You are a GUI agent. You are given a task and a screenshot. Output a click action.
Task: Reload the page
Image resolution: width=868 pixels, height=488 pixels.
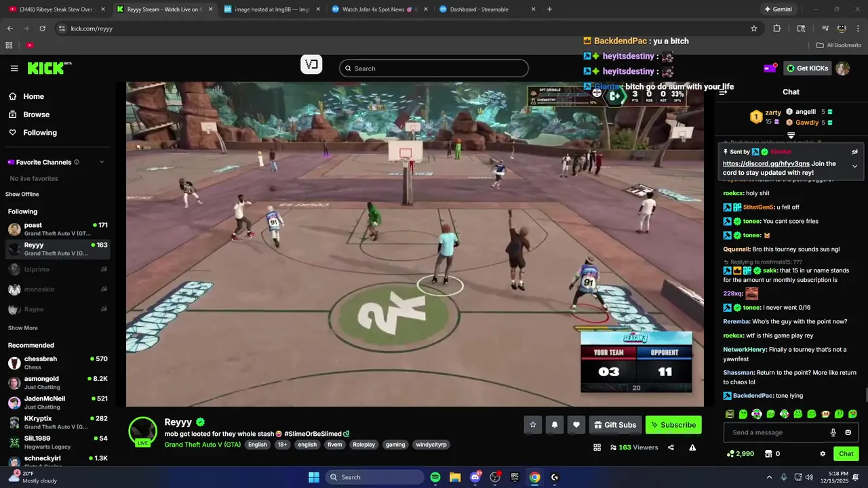tap(43, 28)
